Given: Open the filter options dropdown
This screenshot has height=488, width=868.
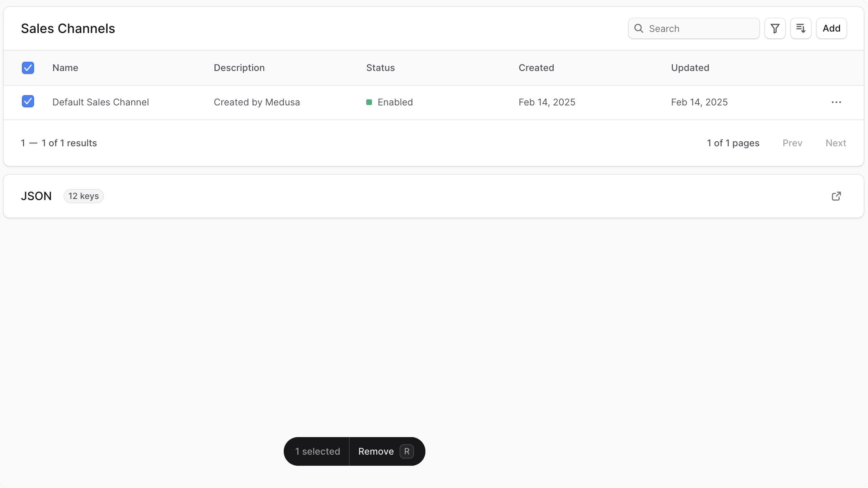Looking at the screenshot, I should [775, 28].
